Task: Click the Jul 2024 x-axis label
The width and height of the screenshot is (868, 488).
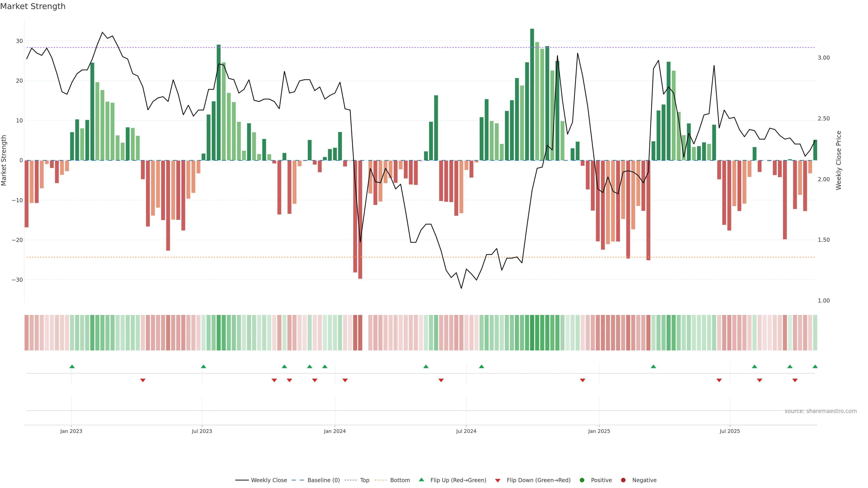Action: point(466,431)
